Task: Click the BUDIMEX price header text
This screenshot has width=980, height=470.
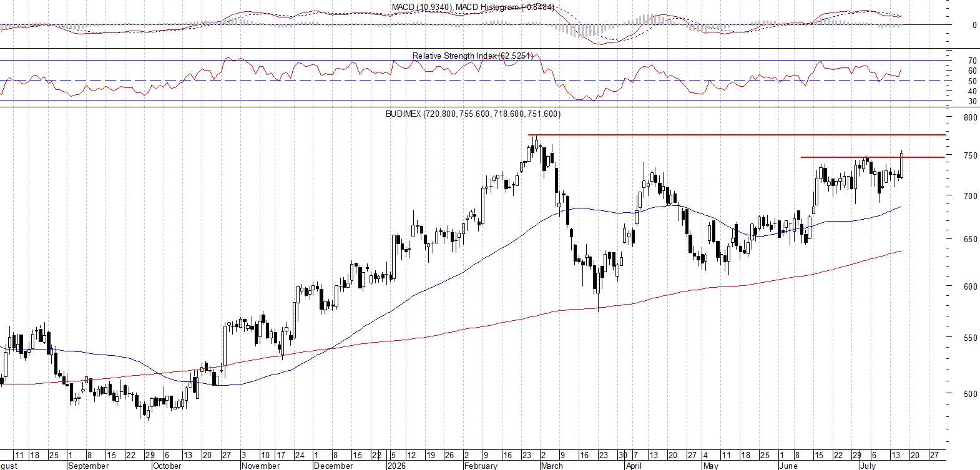Action: (473, 114)
